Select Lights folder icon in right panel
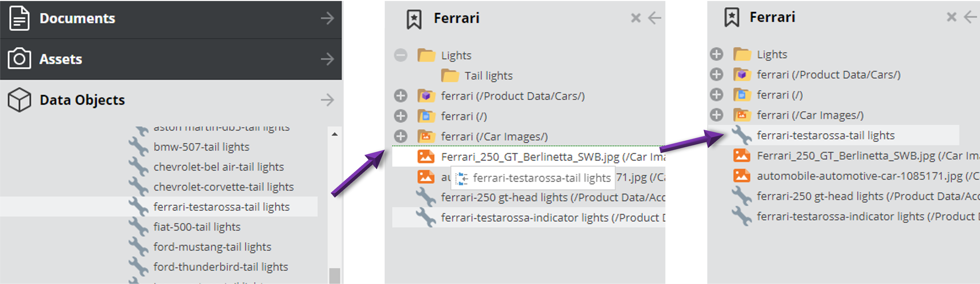This screenshot has height=284, width=980. [742, 54]
